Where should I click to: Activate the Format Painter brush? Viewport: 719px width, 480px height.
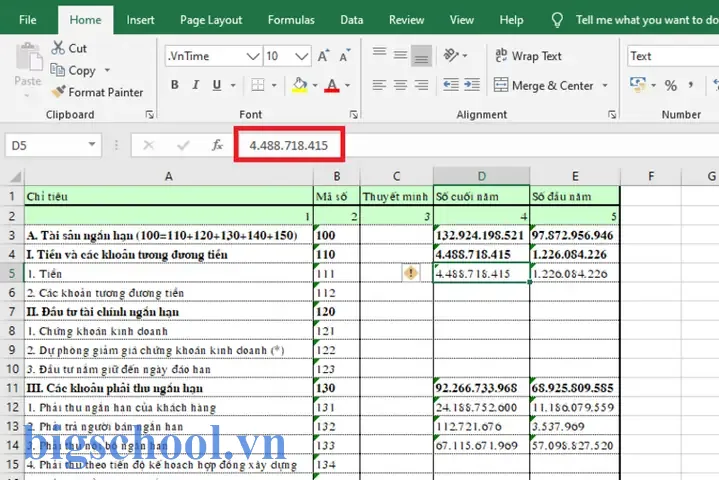58,92
